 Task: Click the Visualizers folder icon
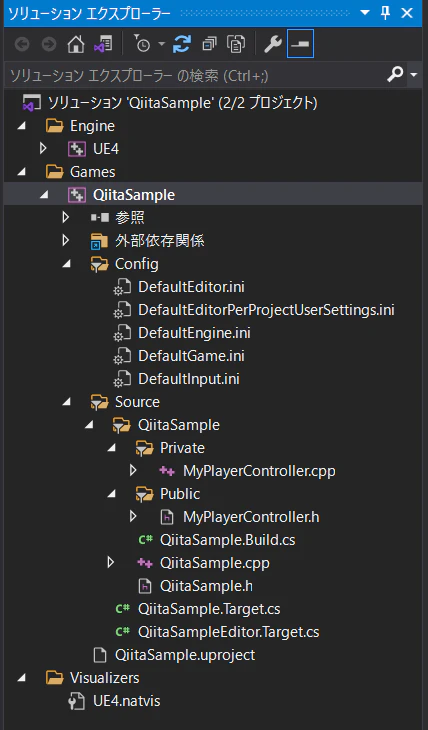point(54,678)
